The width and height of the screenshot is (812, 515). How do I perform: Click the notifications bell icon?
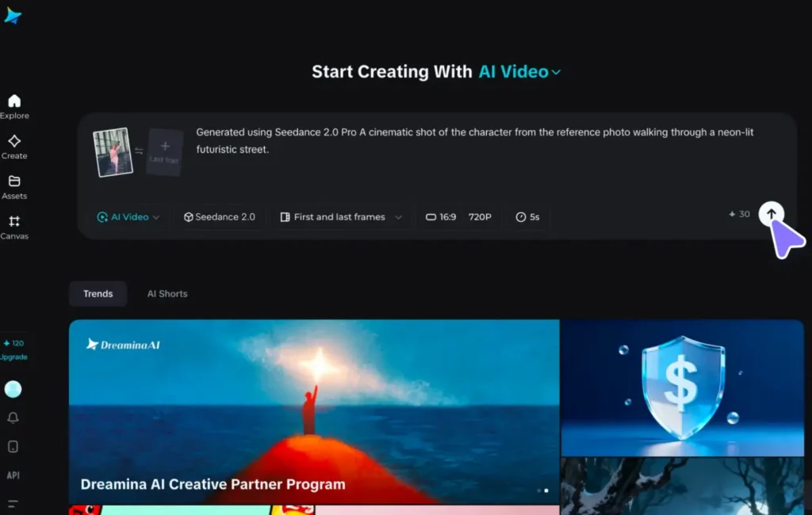(13, 418)
